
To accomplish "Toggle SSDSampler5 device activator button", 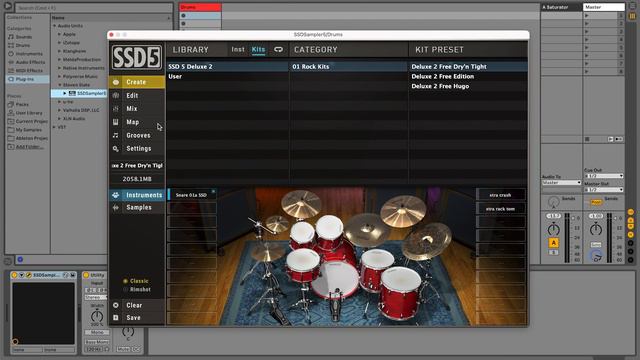I will (x=14, y=275).
